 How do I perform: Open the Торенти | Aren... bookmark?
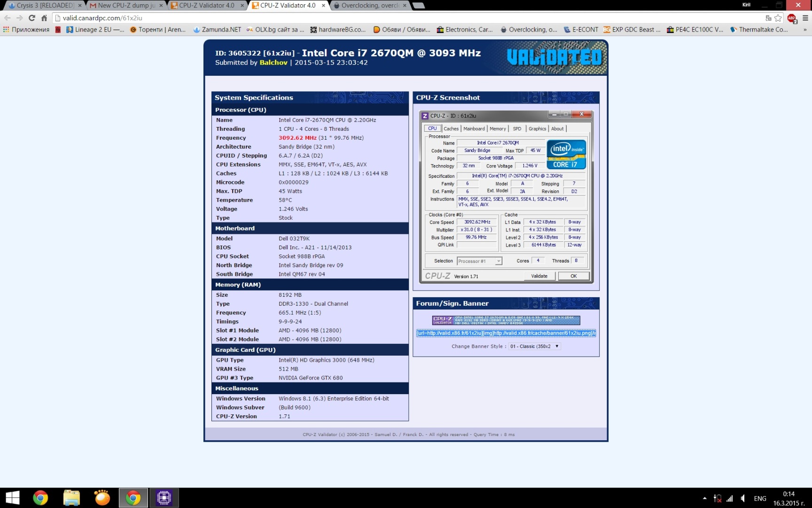158,29
